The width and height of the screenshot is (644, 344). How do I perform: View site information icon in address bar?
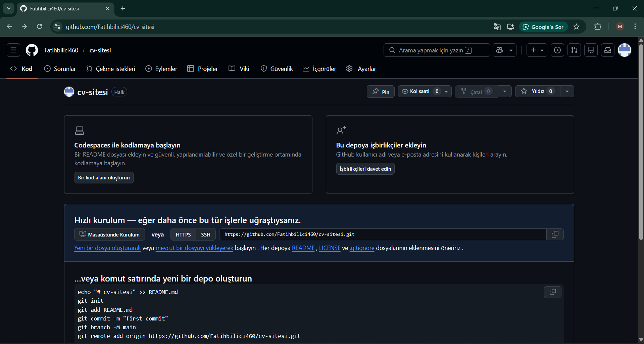pyautogui.click(x=58, y=27)
